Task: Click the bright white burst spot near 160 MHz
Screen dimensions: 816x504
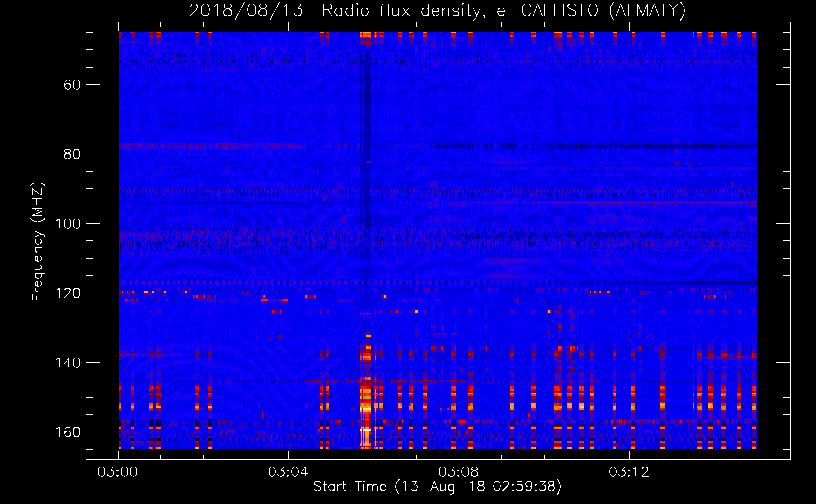Action: coord(365,430)
